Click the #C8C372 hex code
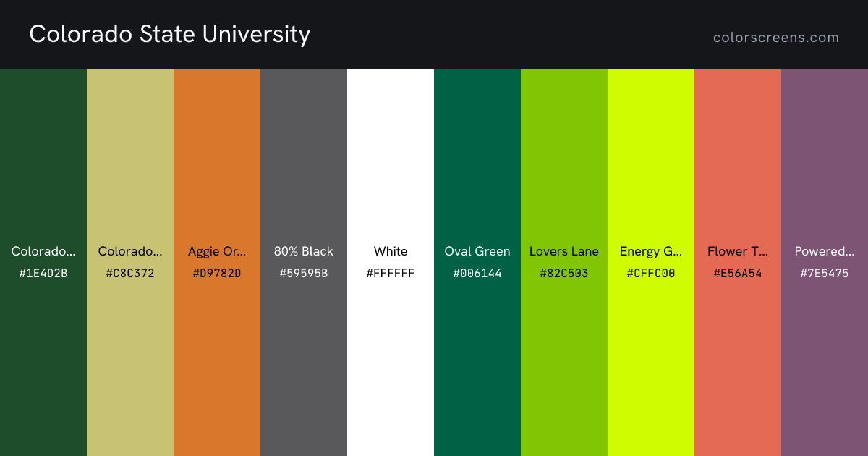Viewport: 868px width, 456px height. [130, 274]
